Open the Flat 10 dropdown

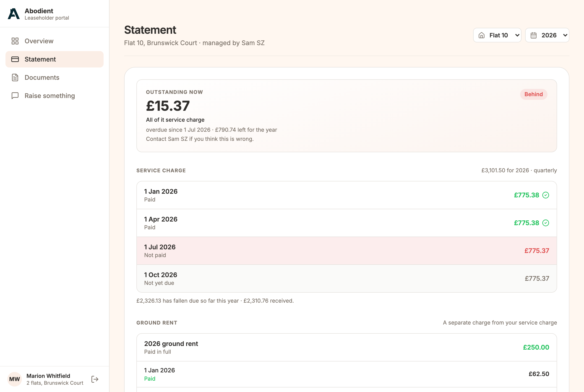[x=497, y=35]
